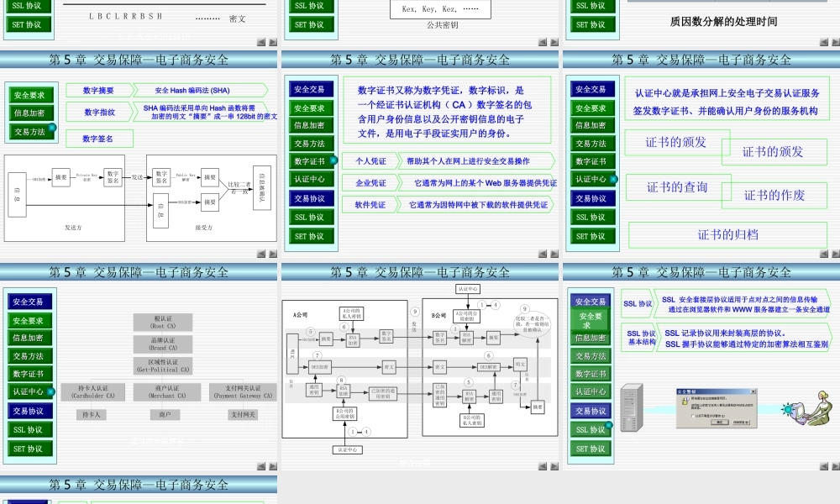840x504 pixels.
Task: Close the 安全警报 dialog with its X button
Action: (754, 391)
